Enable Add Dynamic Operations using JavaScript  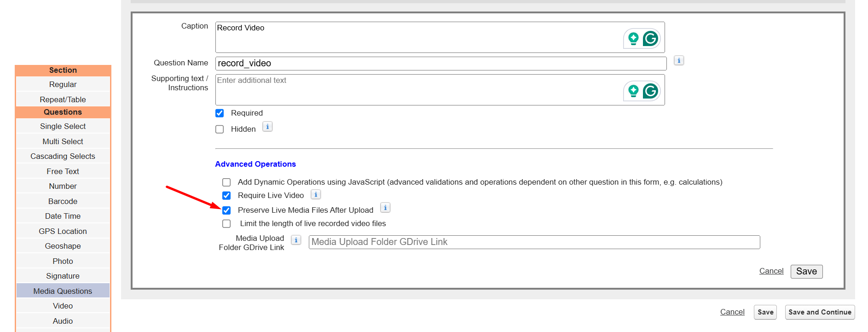[226, 182]
